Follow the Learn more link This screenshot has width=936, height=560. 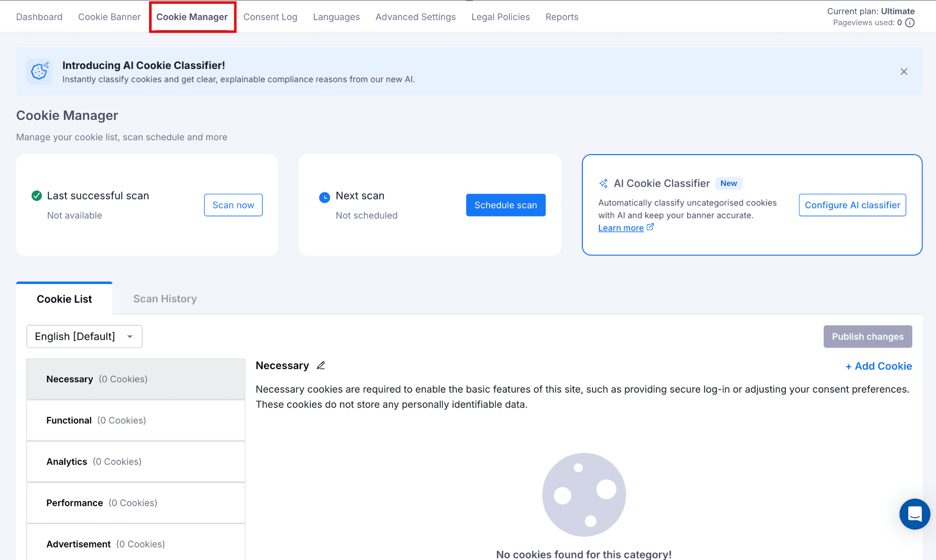coord(621,228)
